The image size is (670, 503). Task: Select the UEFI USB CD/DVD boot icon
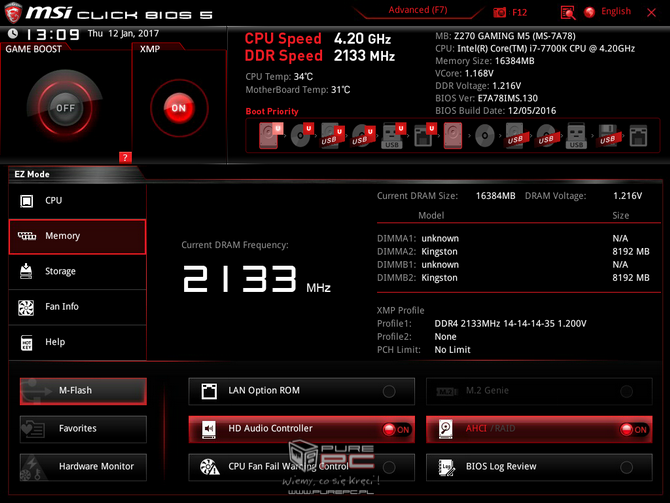tap(363, 135)
